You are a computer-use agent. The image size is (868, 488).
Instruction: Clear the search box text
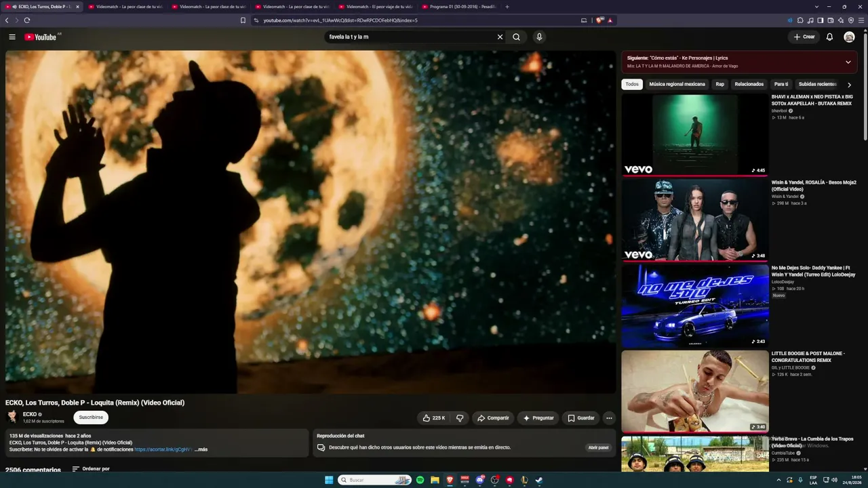tap(500, 37)
